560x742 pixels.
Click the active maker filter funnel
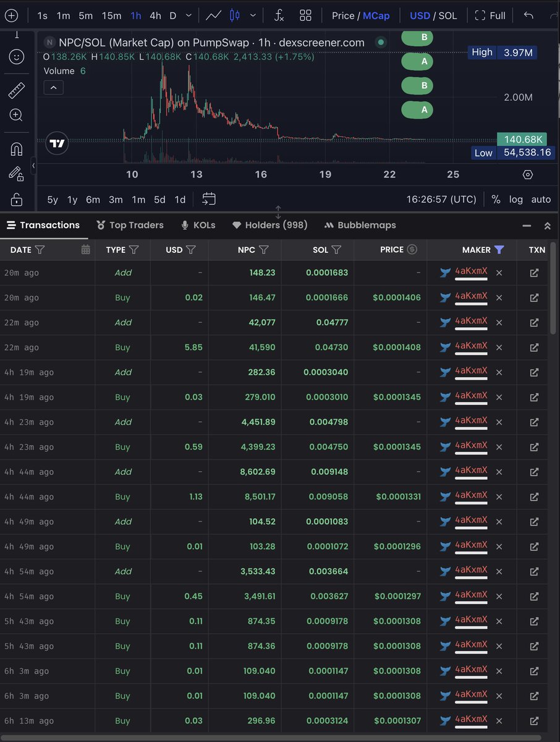(499, 250)
